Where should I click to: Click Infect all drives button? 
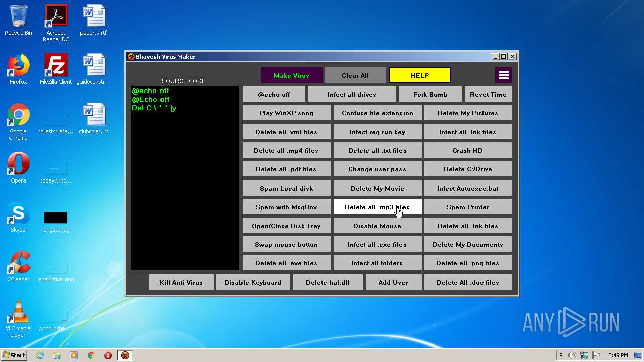pos(352,94)
